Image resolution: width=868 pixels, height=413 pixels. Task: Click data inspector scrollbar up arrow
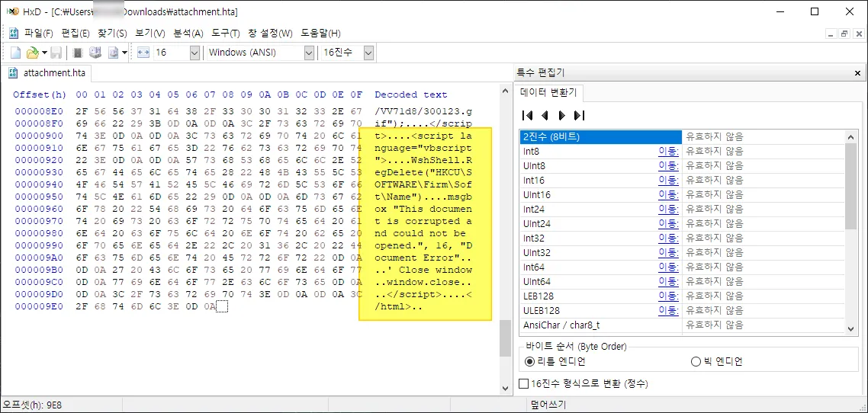click(851, 136)
